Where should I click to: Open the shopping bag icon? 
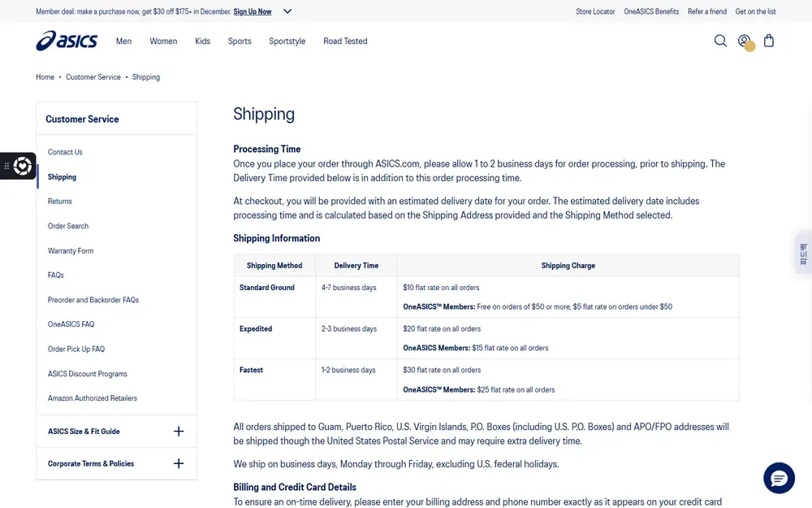click(x=769, y=41)
